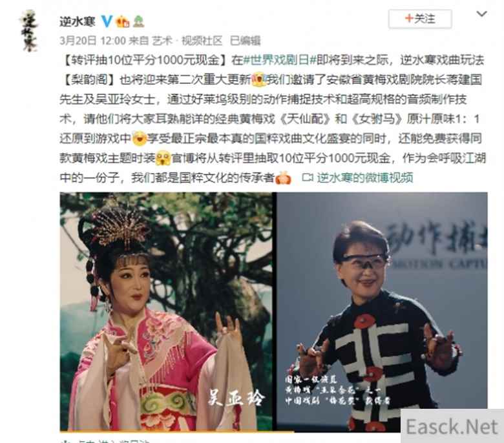504x443 pixels.
Task: Click the heart-eyes emoji after 还原到游戏中
Action: click(140, 138)
